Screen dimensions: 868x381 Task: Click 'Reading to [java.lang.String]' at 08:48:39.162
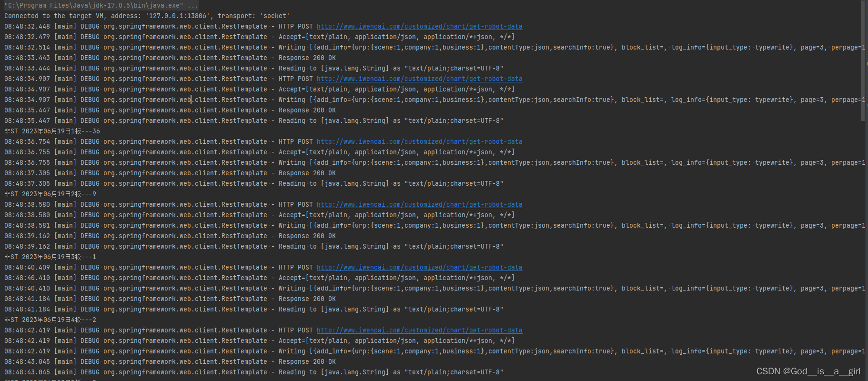pos(334,247)
